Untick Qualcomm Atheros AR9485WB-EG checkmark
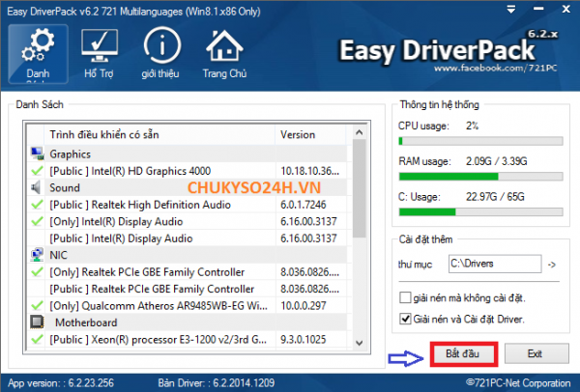Image resolution: width=580 pixels, height=392 pixels. click(x=37, y=305)
